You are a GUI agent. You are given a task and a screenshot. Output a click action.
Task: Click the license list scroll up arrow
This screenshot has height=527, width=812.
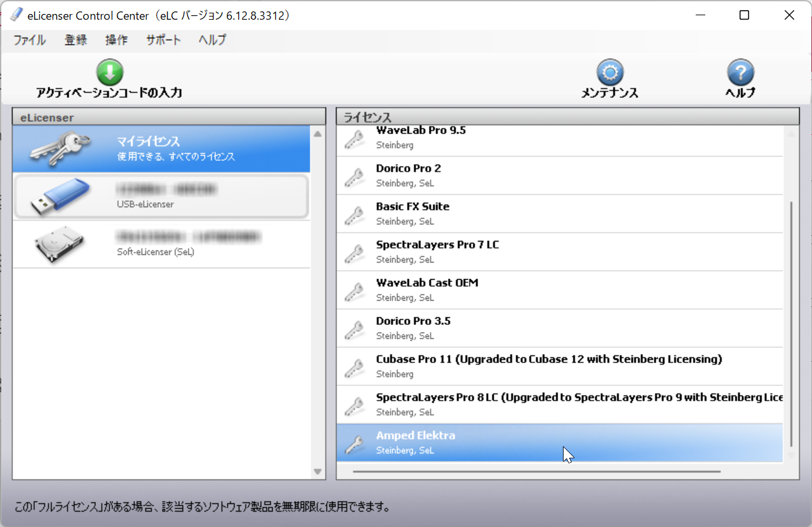[x=791, y=133]
